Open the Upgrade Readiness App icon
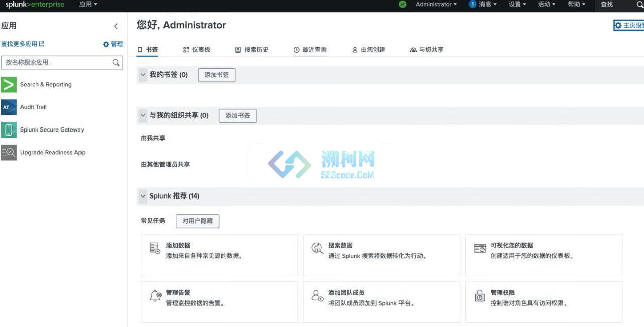 (9, 153)
